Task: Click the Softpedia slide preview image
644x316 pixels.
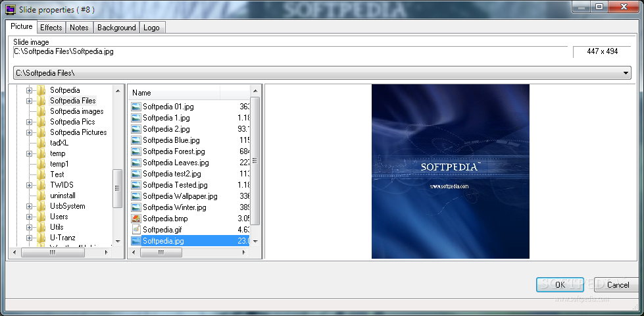Action: coord(450,171)
